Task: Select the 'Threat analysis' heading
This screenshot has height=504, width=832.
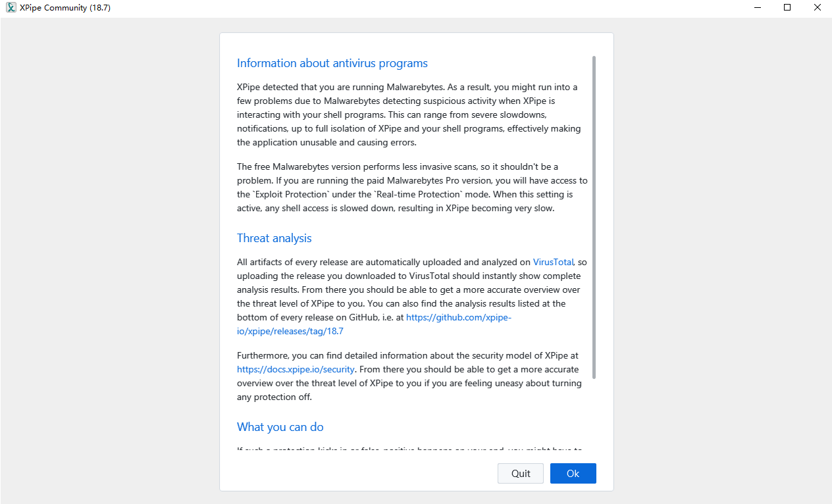Action: [274, 238]
